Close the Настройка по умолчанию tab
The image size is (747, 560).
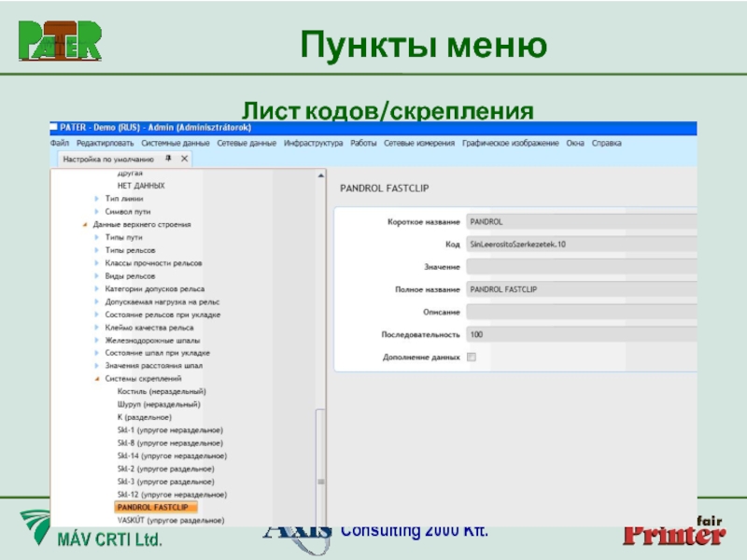tap(184, 159)
